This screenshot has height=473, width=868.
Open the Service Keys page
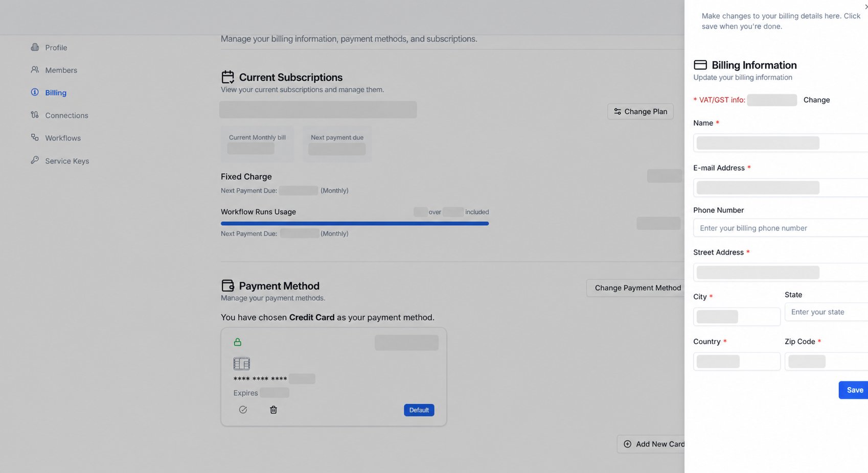click(x=60, y=161)
